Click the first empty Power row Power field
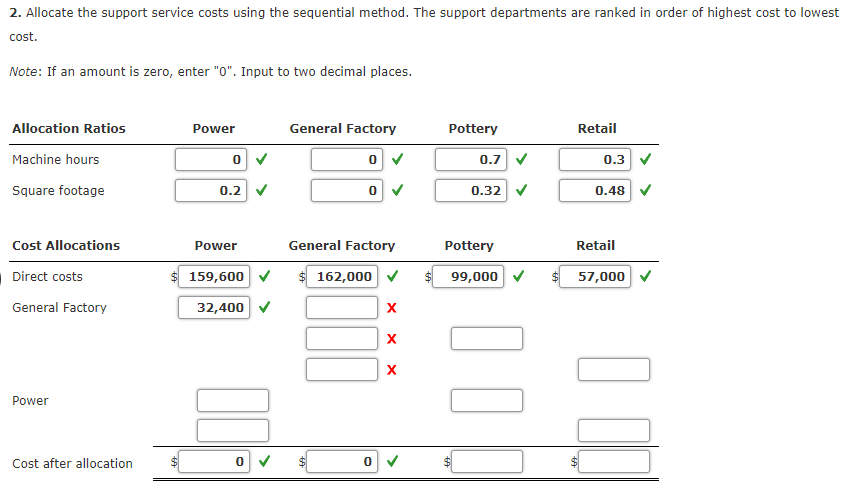Image resolution: width=842 pixels, height=492 pixels. pyautogui.click(x=233, y=401)
